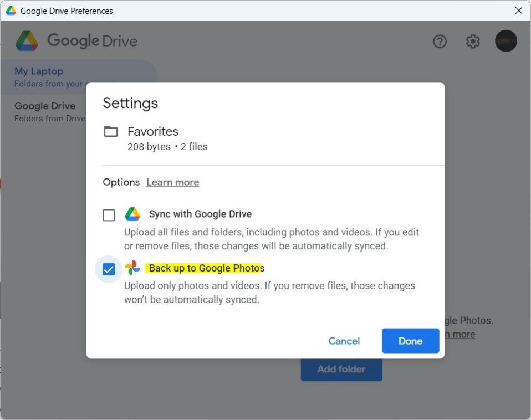This screenshot has width=531, height=420.
Task: Click the Favorites folder name
Action: coord(153,132)
